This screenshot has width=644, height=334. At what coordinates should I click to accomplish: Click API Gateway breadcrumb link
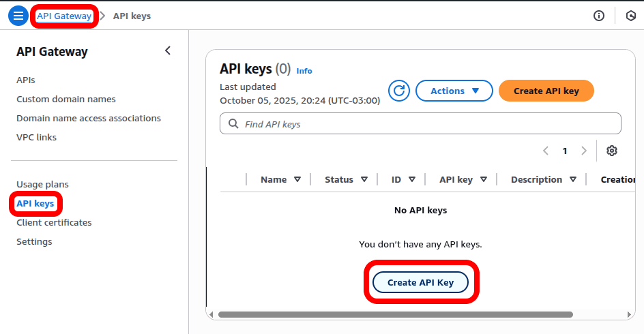click(x=64, y=16)
